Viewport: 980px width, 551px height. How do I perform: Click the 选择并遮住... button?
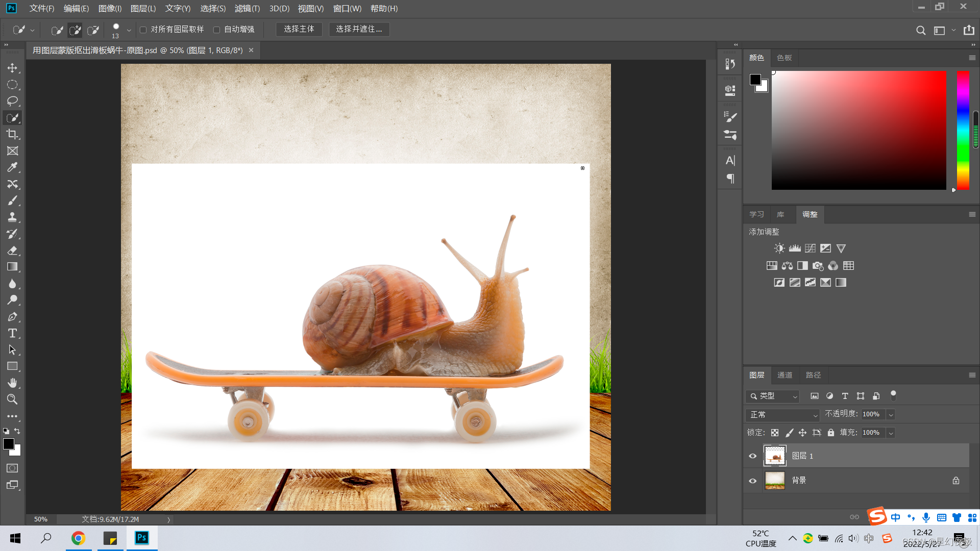pyautogui.click(x=359, y=29)
